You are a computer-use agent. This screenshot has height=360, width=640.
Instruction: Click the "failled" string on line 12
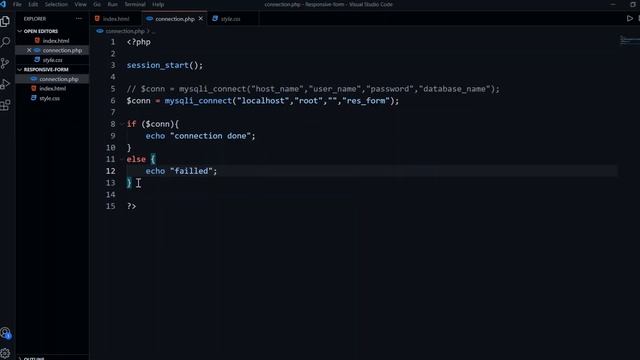(x=191, y=171)
